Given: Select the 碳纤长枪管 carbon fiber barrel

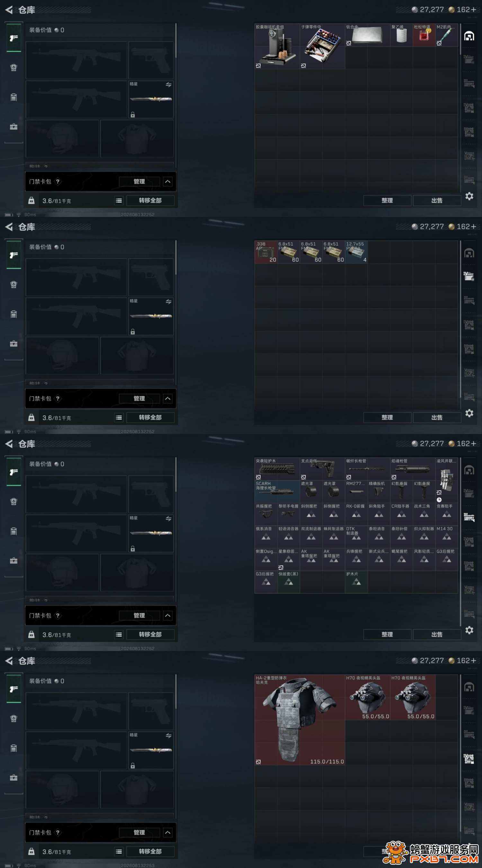Looking at the screenshot, I should click(368, 469).
